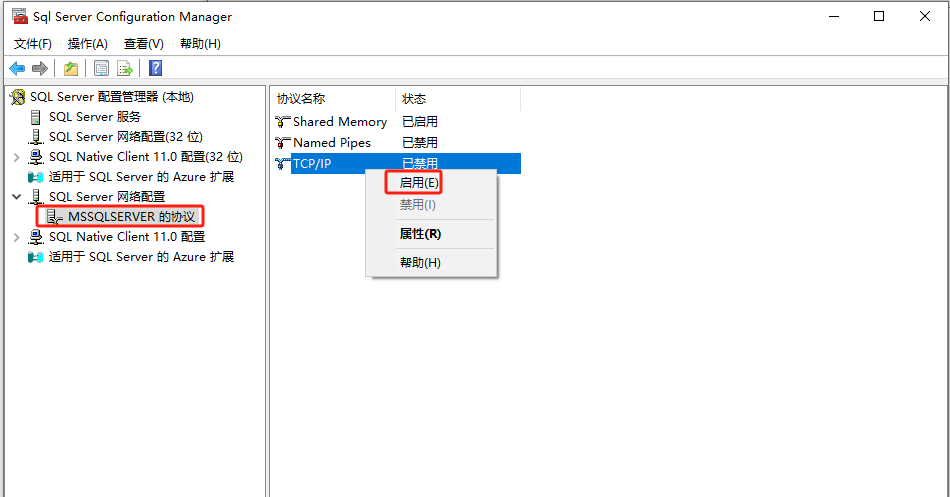Click the SQL Server 配置管理器 root icon
This screenshot has height=497, width=950.
pos(18,97)
